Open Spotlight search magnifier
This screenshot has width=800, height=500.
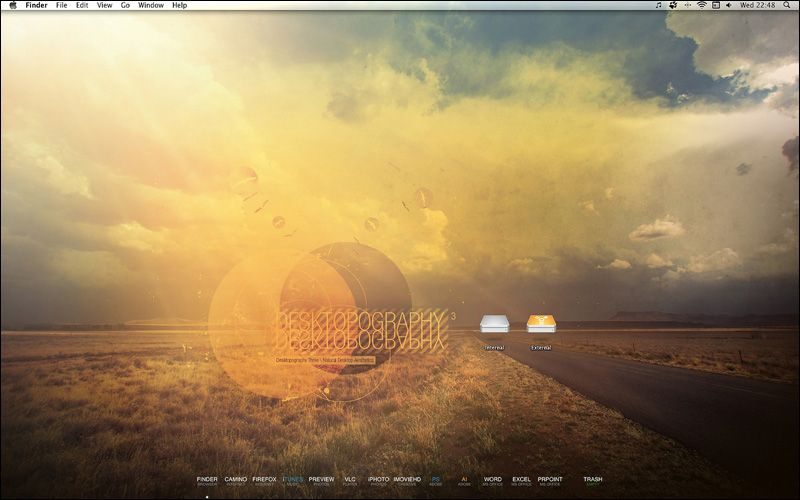(x=789, y=5)
